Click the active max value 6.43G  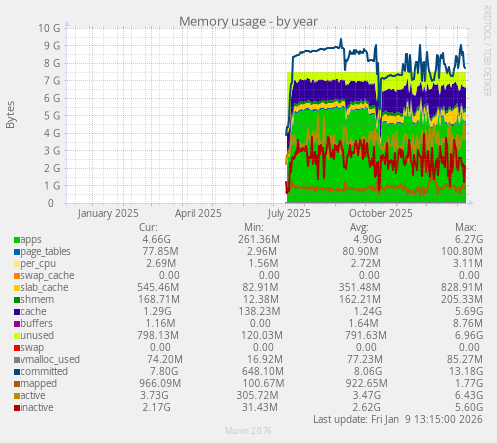[469, 395]
